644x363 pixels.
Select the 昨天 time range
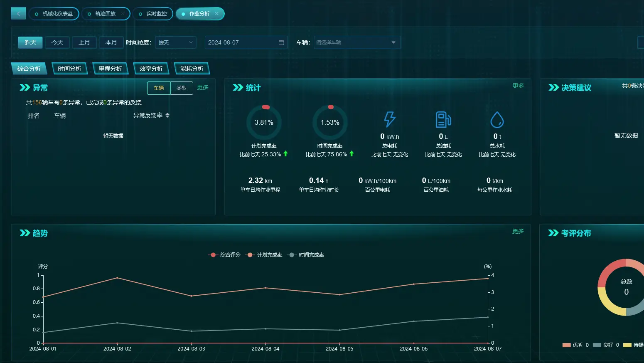click(30, 42)
